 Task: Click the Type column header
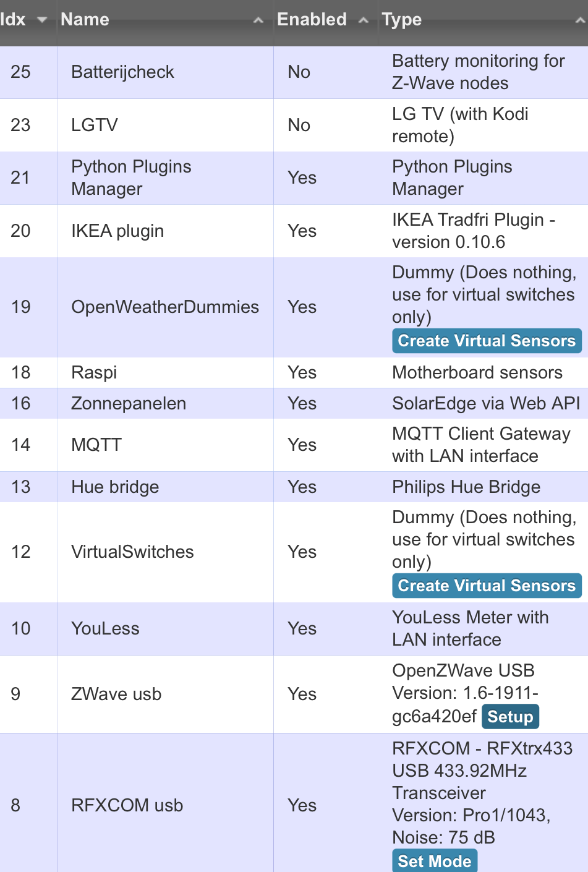pyautogui.click(x=402, y=20)
